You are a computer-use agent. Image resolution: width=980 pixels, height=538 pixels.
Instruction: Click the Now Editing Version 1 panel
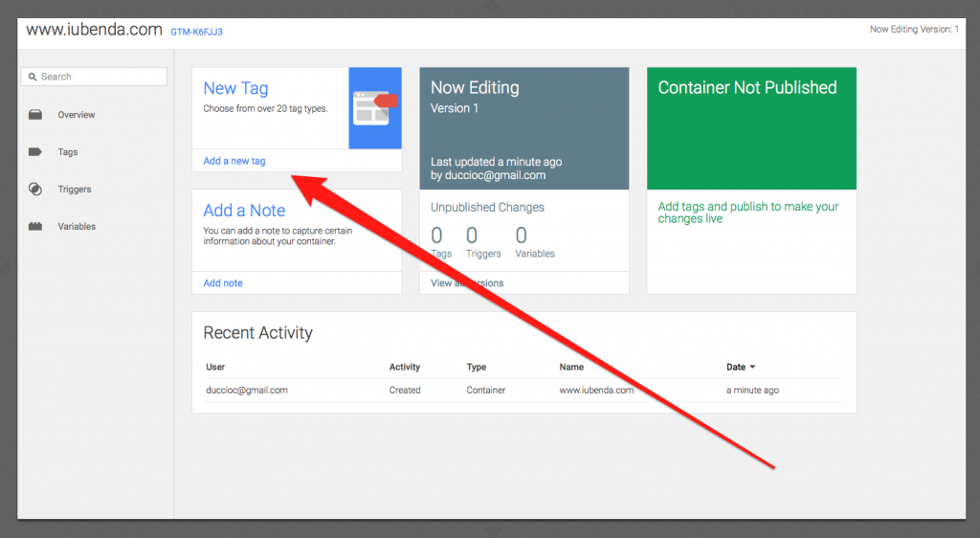(x=523, y=129)
